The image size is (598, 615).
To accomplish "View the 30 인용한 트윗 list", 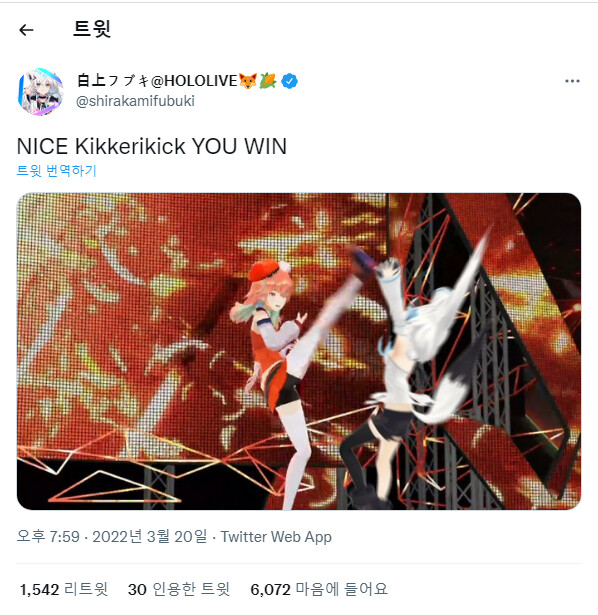I will (179, 590).
